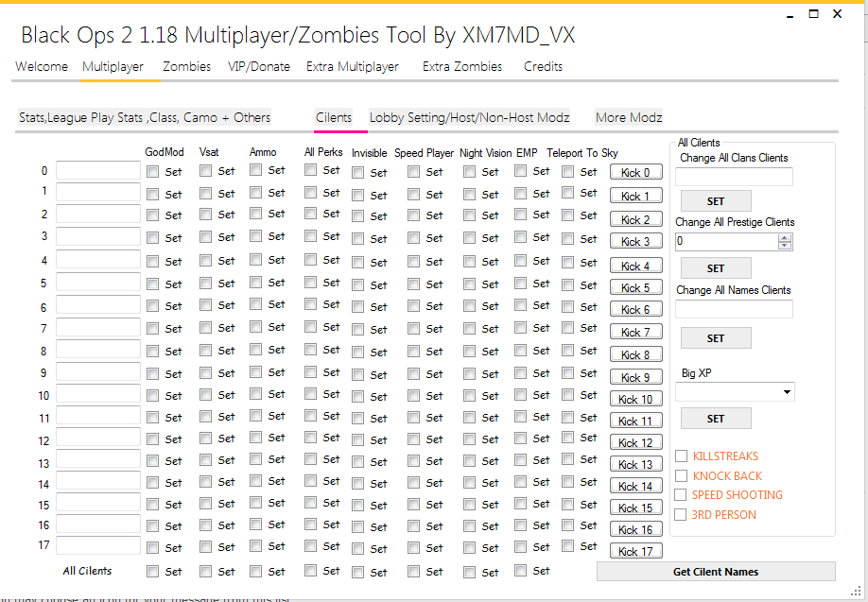Viewport: 868px width, 602px height.
Task: Enable Invisible checkbox for client 9
Action: coord(358,374)
